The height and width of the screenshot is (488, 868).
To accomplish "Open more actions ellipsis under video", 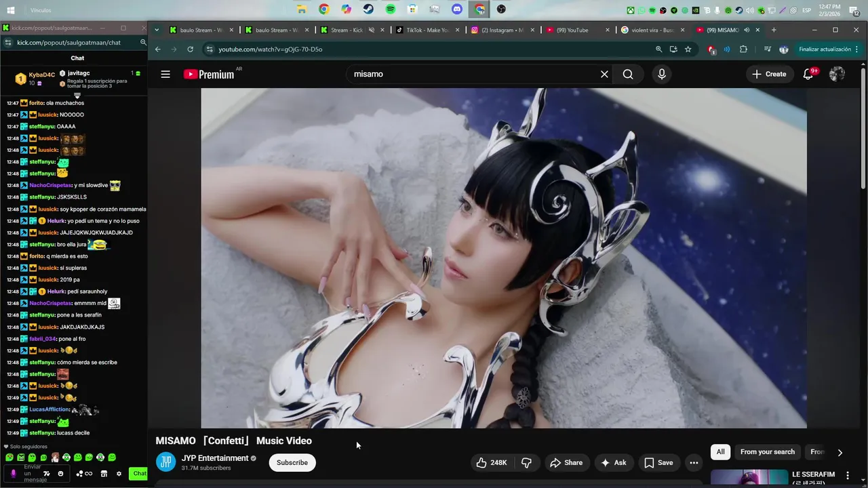I will coord(694,462).
